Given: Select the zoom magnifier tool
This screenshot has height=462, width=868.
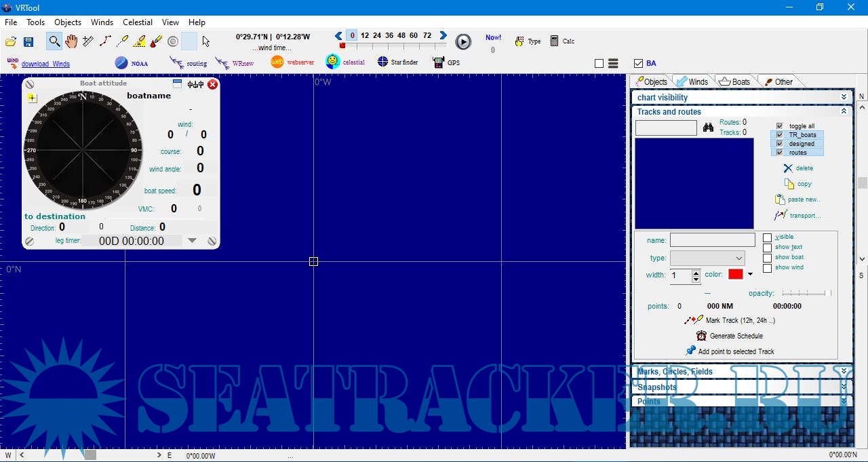Looking at the screenshot, I should 54,41.
